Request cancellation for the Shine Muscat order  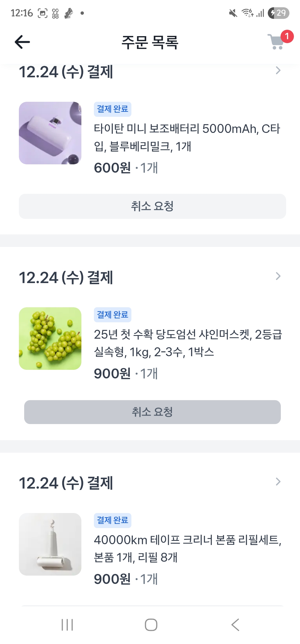pos(152,412)
